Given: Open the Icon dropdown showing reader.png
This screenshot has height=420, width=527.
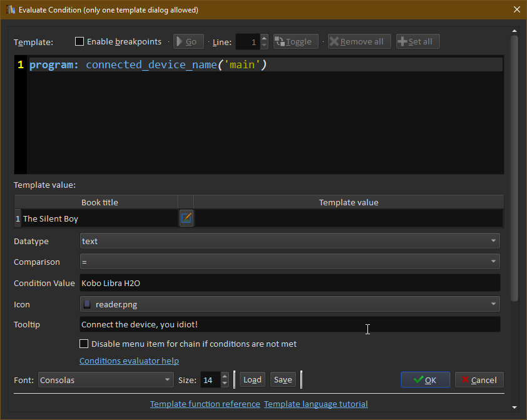Looking at the screenshot, I should click(x=290, y=304).
